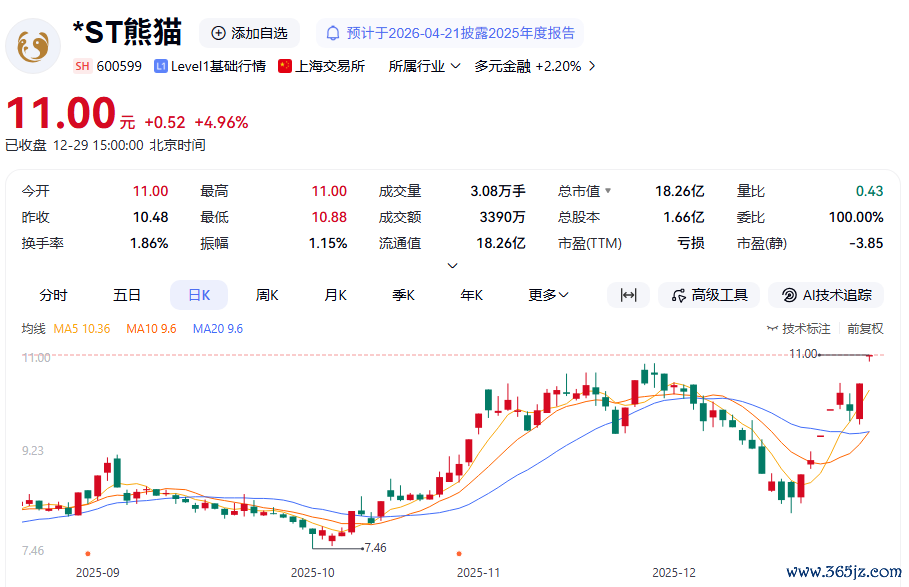909x587 pixels.
Task: Toggle 前复权 price adjustment
Action: click(x=865, y=328)
